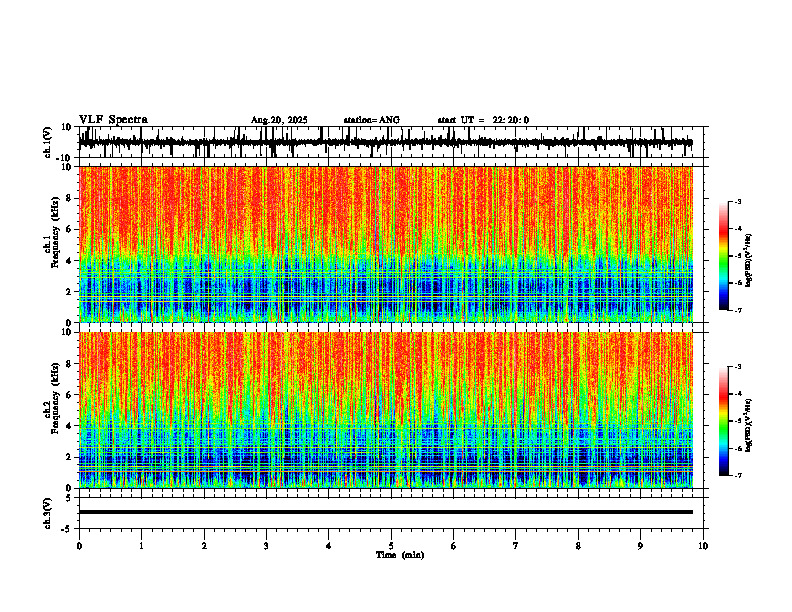Viewport: 792px width, 612px height.
Task: Click the '-3' label on ch.1 color scale
Action: pos(737,201)
